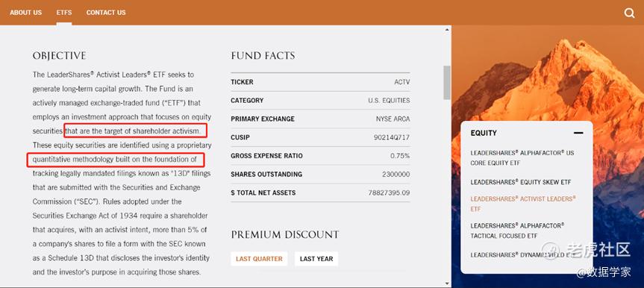Click the gross expense ratio 0.75%

pos(400,156)
